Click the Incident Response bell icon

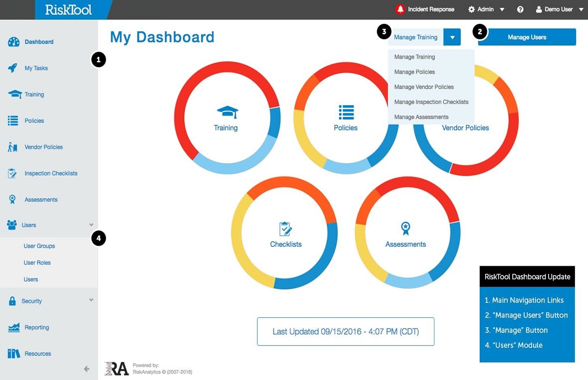tap(400, 9)
